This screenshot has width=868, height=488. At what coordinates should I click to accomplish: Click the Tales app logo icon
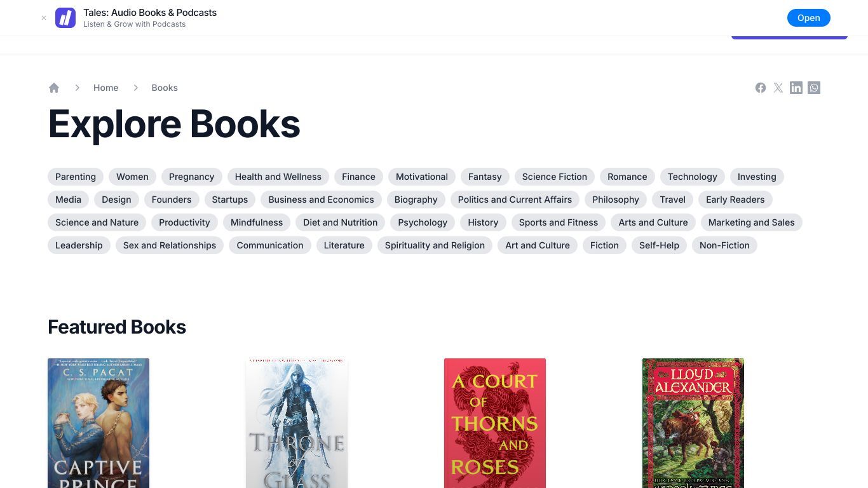pyautogui.click(x=65, y=18)
